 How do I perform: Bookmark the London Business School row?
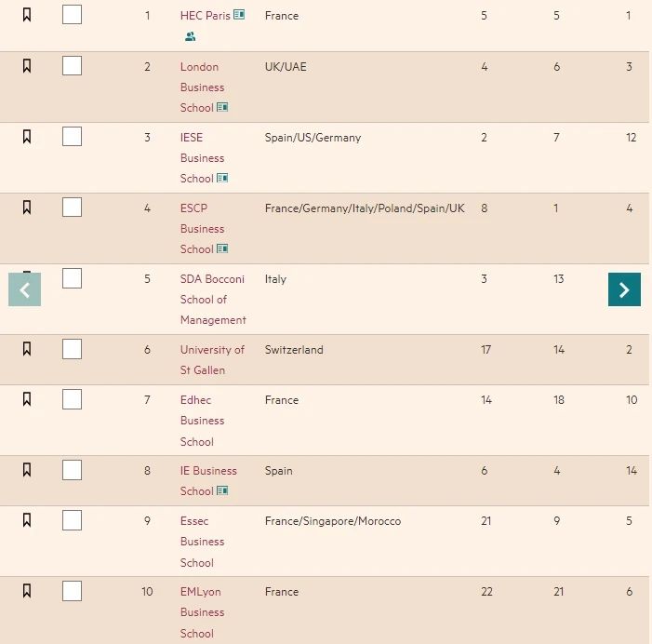[x=27, y=65]
